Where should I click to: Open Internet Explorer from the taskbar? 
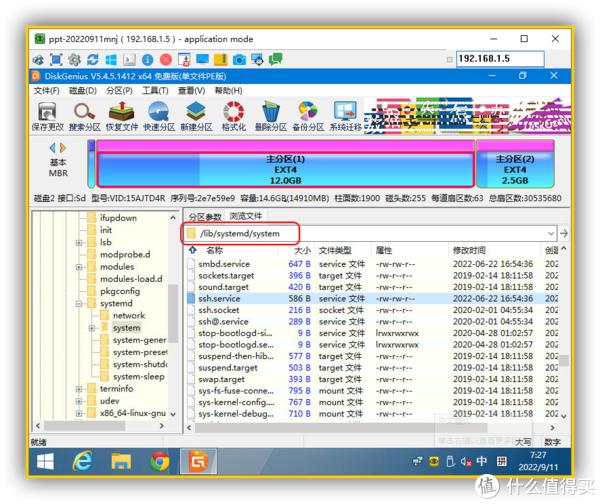pos(82,462)
